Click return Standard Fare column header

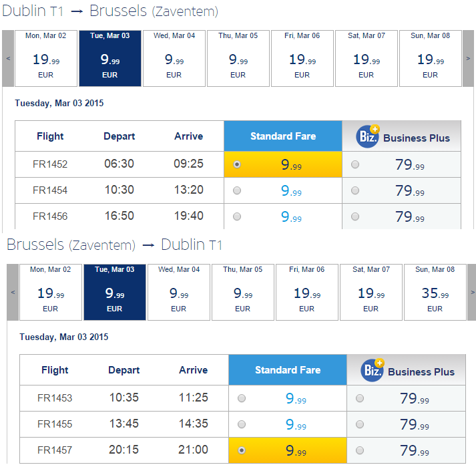tap(288, 370)
